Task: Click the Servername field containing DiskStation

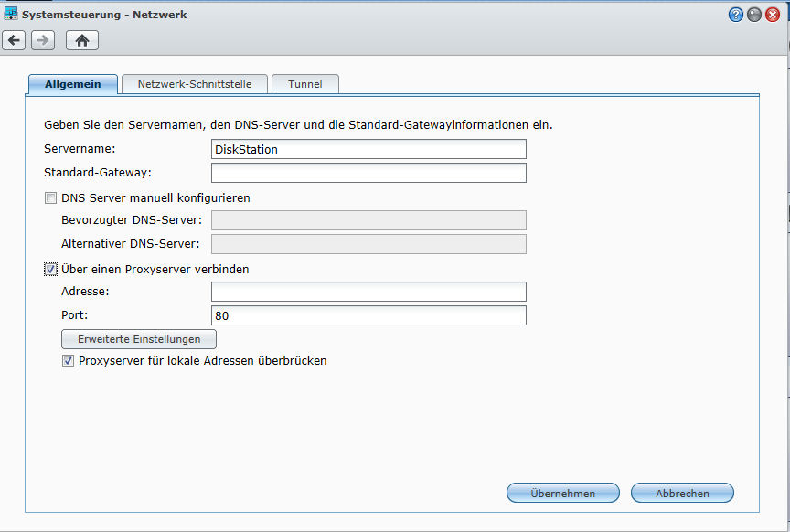Action: tap(368, 149)
